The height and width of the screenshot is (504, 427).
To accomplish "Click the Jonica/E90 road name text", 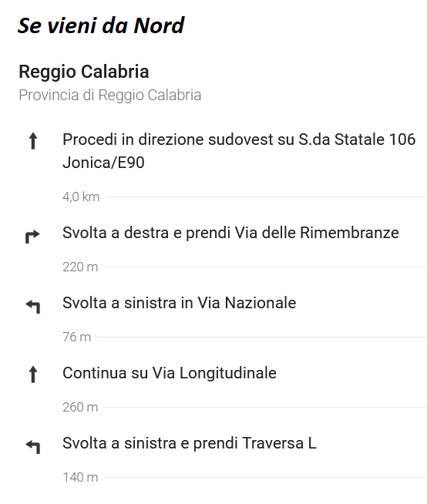I will (103, 163).
